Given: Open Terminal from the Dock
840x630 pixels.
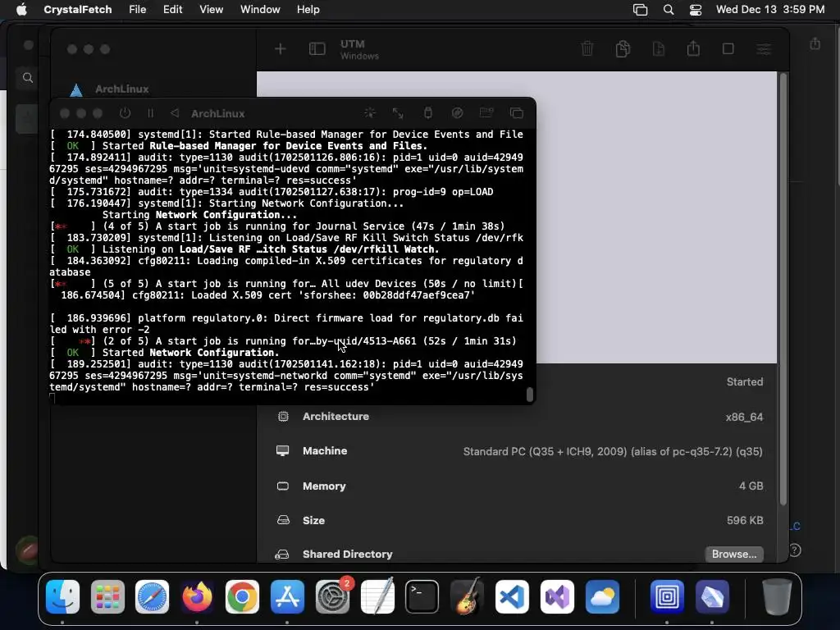Looking at the screenshot, I should (x=422, y=596).
